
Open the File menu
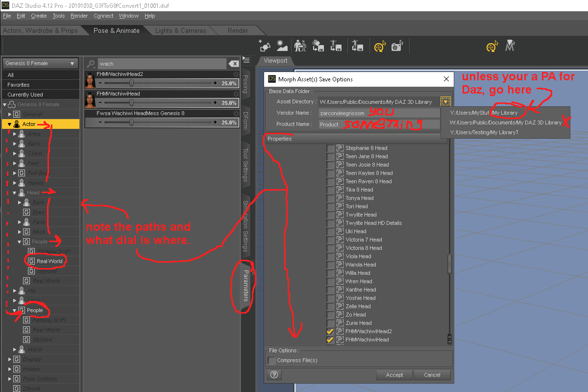pyautogui.click(x=7, y=16)
